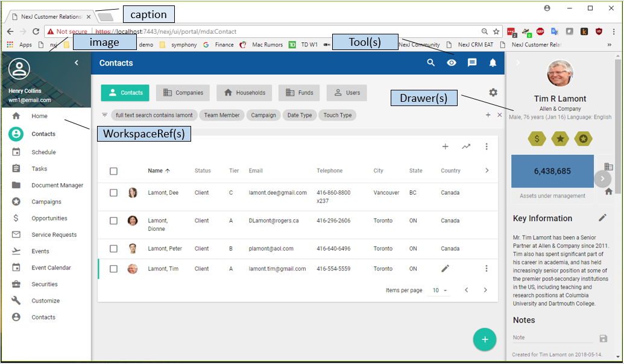Open the Households tab
Image resolution: width=624 pixels, height=364 pixels.
[x=244, y=93]
